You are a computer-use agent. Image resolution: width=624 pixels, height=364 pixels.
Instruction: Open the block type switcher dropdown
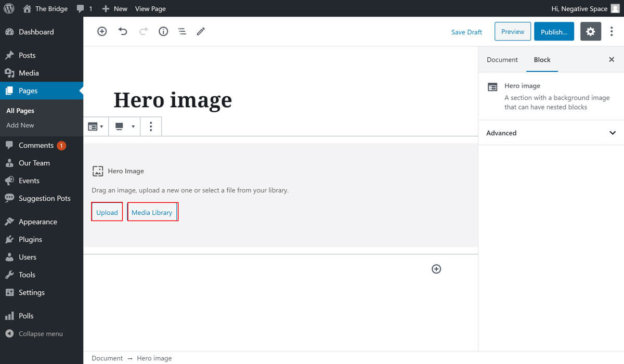coord(96,126)
